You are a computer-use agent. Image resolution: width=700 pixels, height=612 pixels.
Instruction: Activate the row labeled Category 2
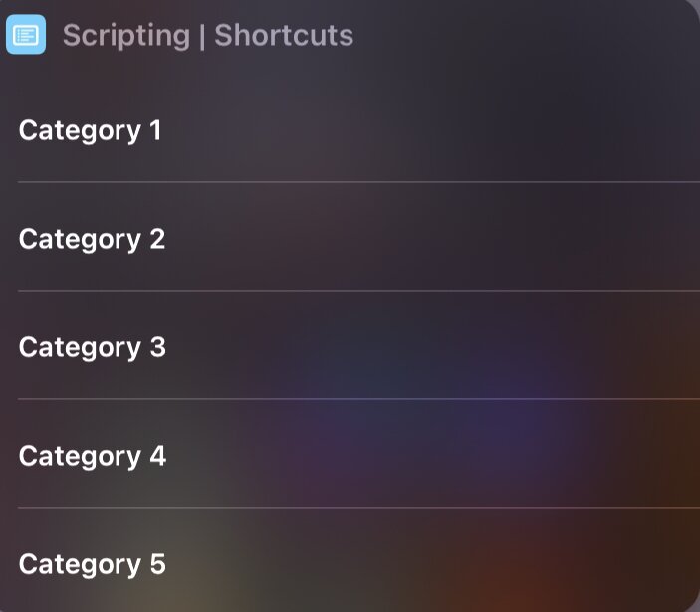(350, 237)
